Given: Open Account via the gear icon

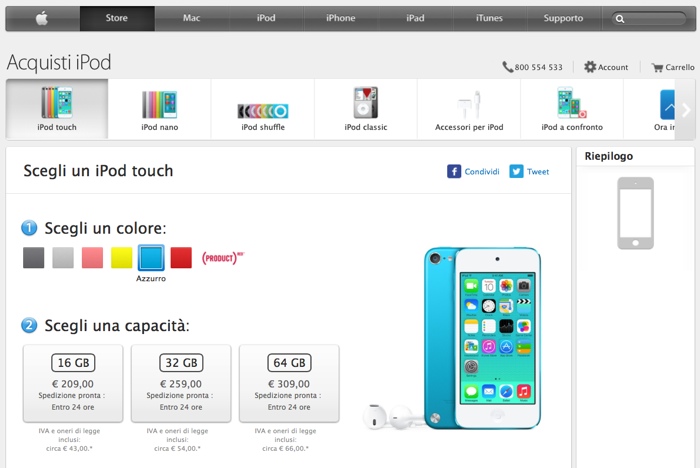Looking at the screenshot, I should pyautogui.click(x=590, y=67).
